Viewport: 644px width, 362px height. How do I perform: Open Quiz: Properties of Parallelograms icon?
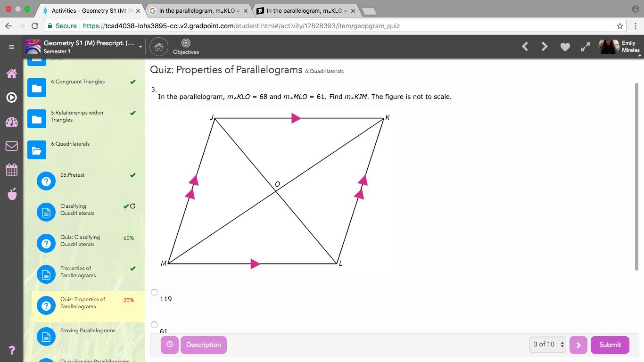(x=46, y=305)
